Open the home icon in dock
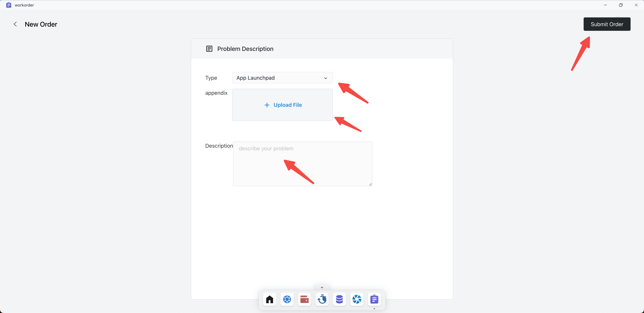Image resolution: width=644 pixels, height=313 pixels. click(x=270, y=299)
